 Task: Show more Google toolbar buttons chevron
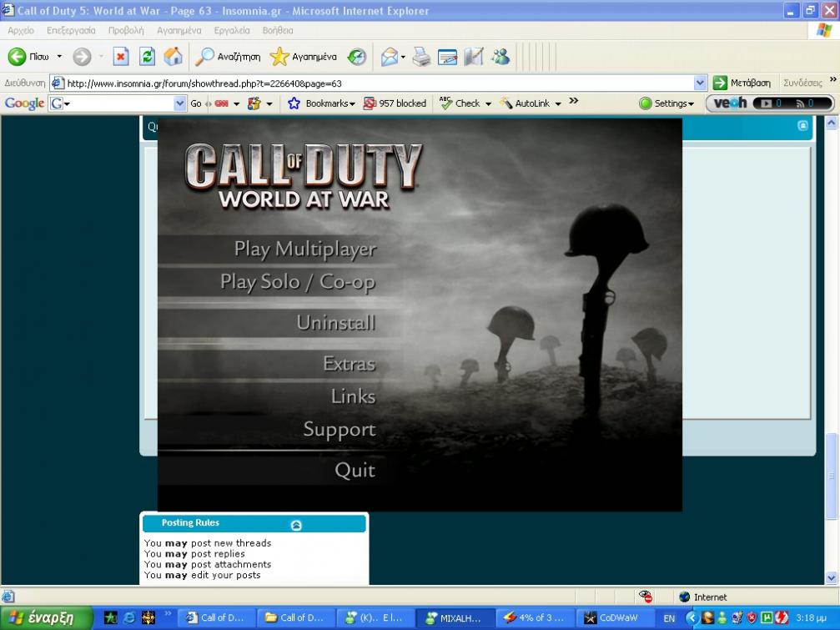click(573, 101)
